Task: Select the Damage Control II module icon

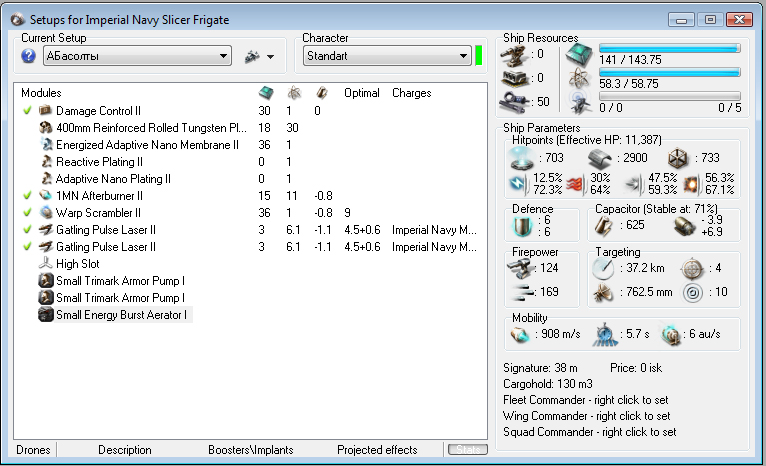Action: click(45, 110)
